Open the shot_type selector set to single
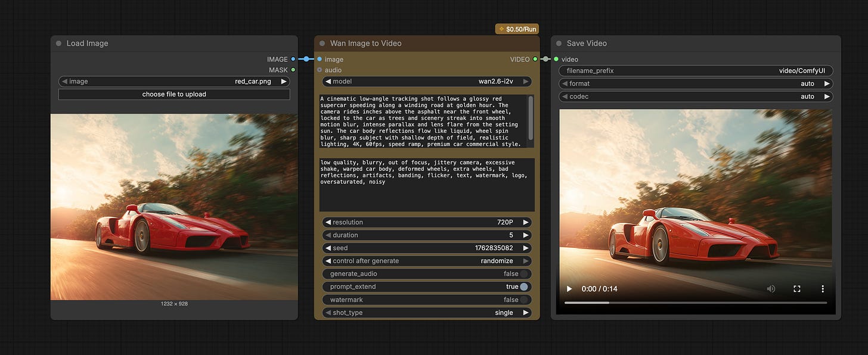The image size is (868, 355). [x=427, y=313]
